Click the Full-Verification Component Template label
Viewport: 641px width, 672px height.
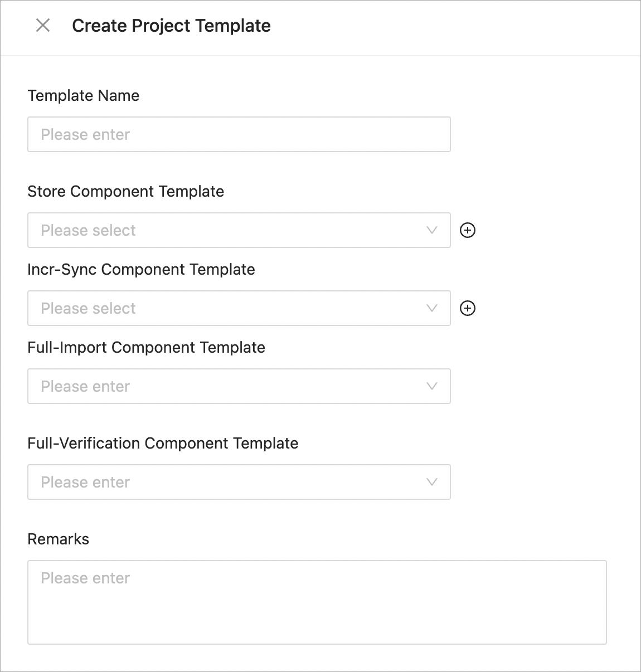(x=163, y=444)
